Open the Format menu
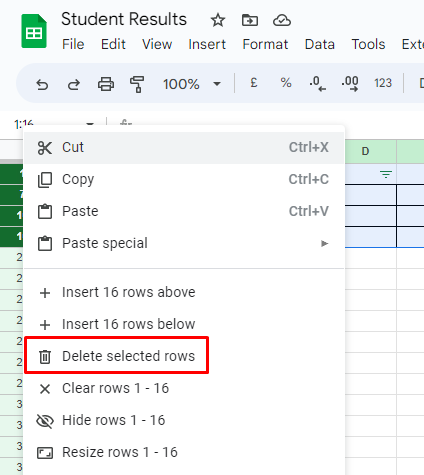 [265, 44]
